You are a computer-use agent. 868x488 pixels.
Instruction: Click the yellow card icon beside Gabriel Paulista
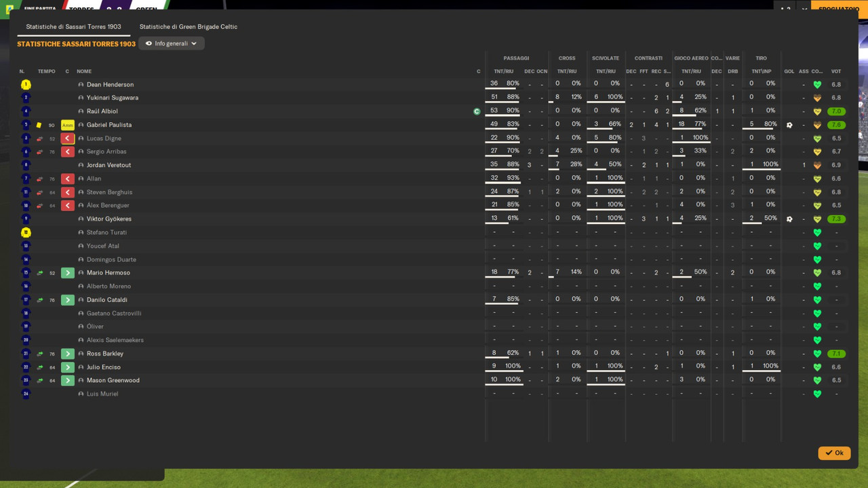point(39,125)
